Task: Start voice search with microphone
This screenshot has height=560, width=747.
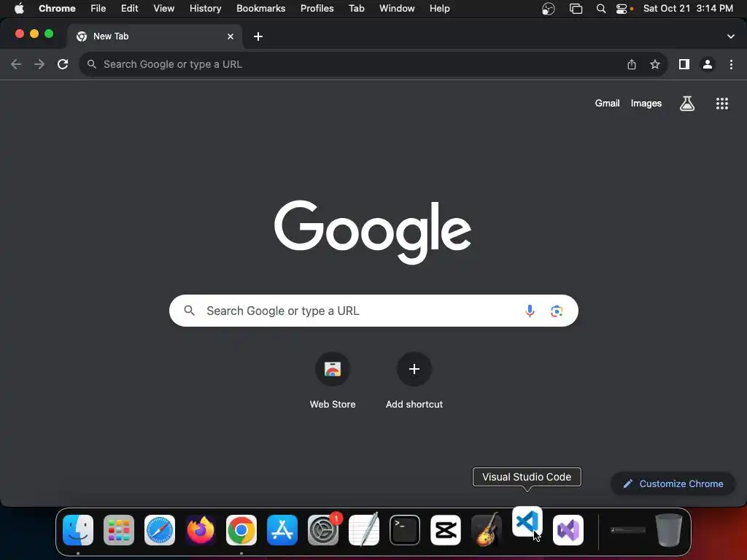Action: (530, 311)
